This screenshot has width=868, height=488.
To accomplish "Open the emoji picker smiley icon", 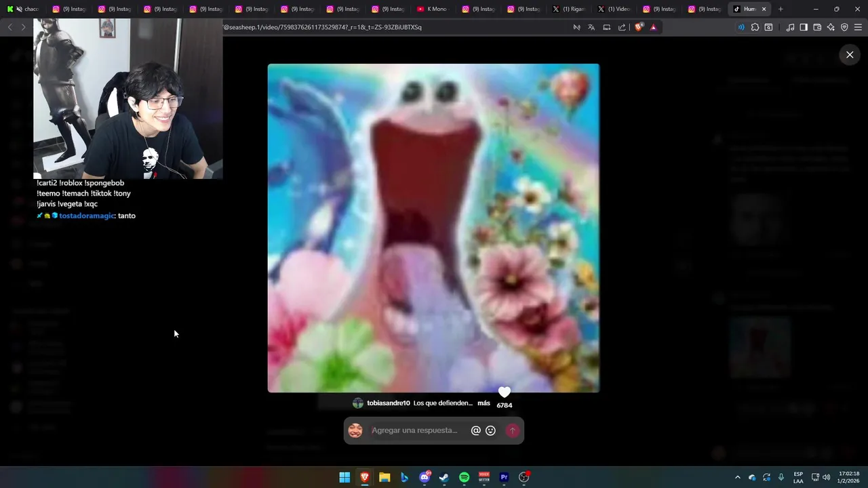I will [491, 430].
